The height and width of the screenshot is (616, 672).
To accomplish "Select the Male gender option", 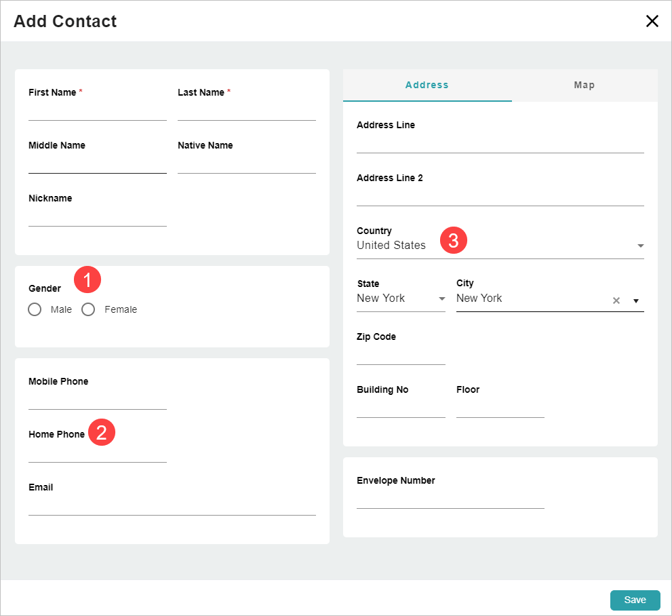I will click(35, 309).
